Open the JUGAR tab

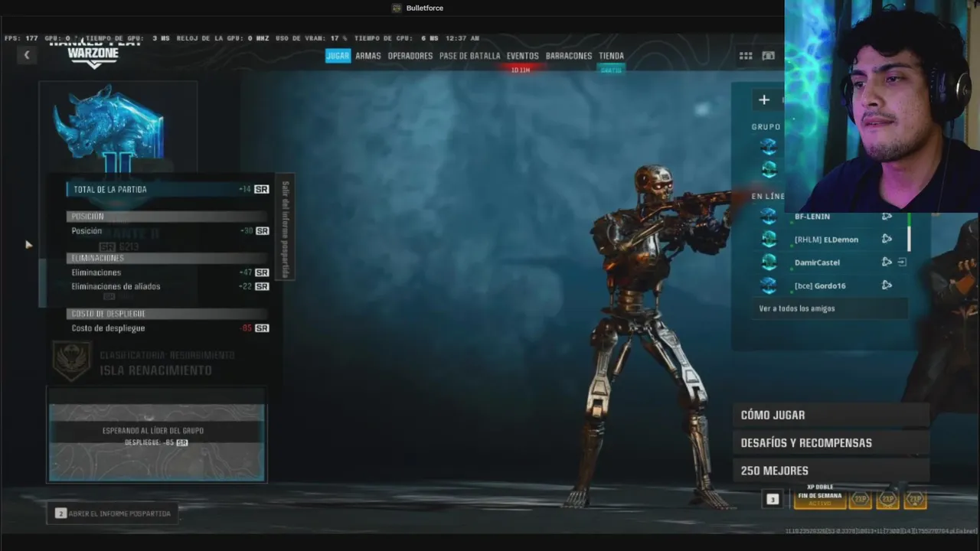point(338,56)
